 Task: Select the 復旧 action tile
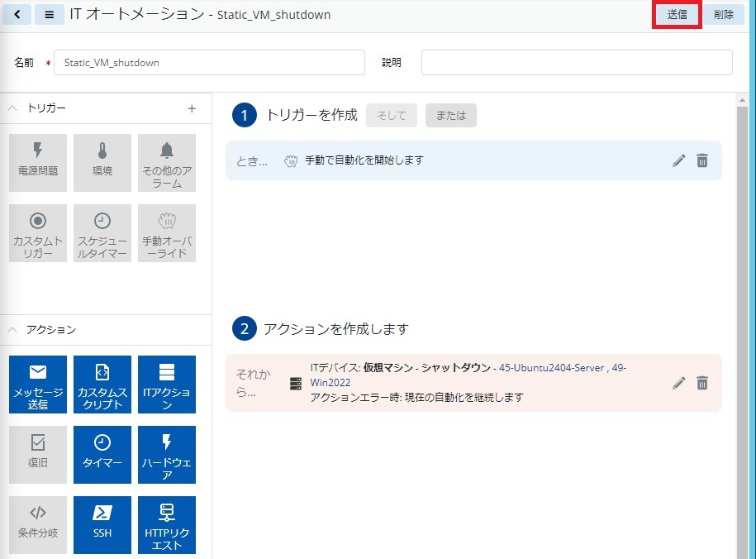click(38, 455)
